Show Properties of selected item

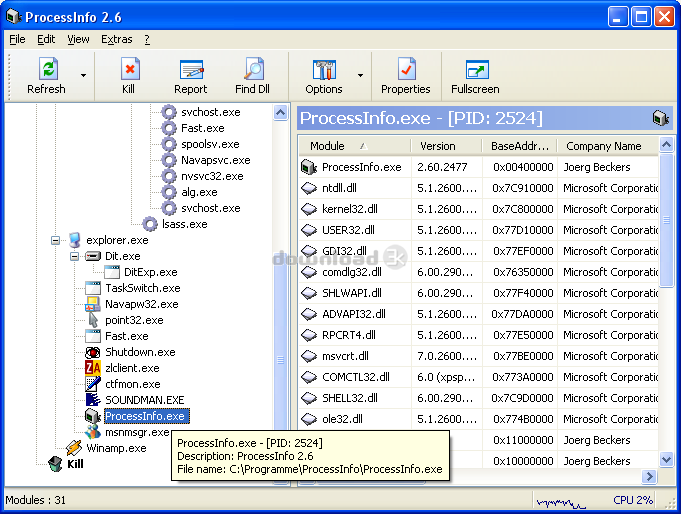tap(407, 69)
